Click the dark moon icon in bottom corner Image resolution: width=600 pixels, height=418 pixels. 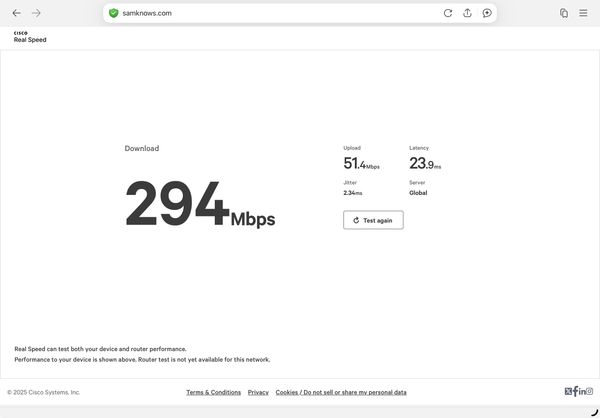[593, 411]
